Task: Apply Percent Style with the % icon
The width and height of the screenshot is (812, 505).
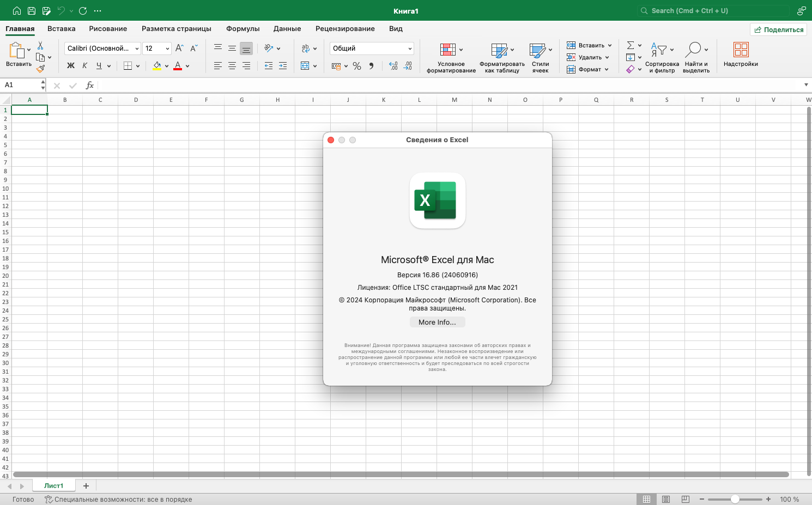Action: click(357, 66)
